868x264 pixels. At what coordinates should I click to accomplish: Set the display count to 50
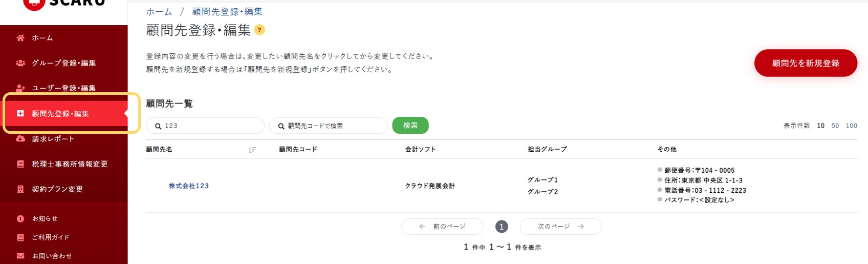point(835,126)
